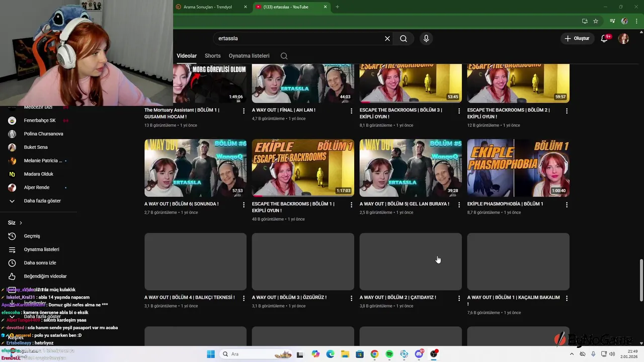Open A WAY OUT Bölüm 5 video title
This screenshot has width=644, height=362.
click(404, 204)
